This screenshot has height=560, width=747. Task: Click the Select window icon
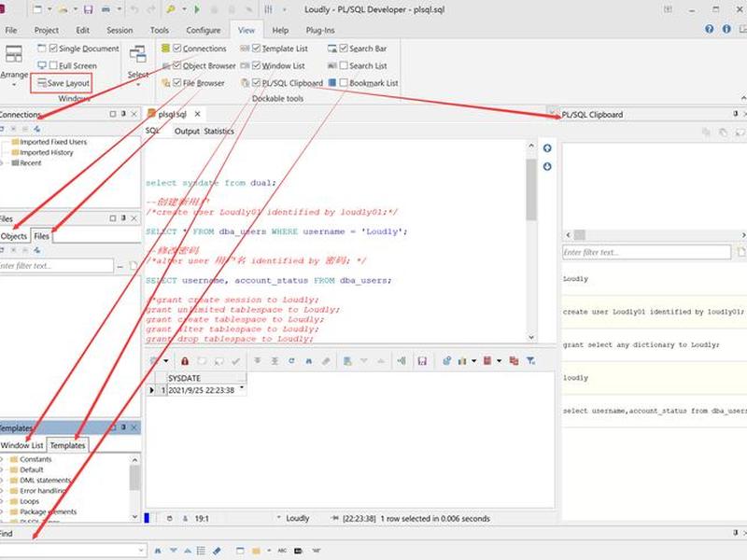click(x=138, y=54)
